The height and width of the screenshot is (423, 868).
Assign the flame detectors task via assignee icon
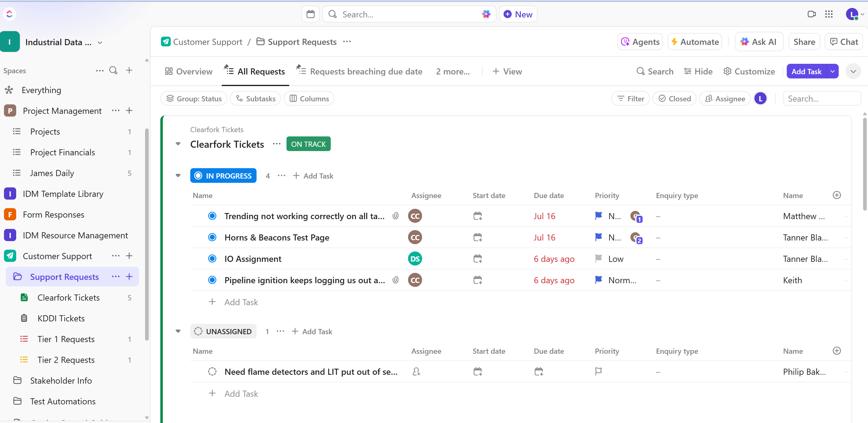pos(416,371)
